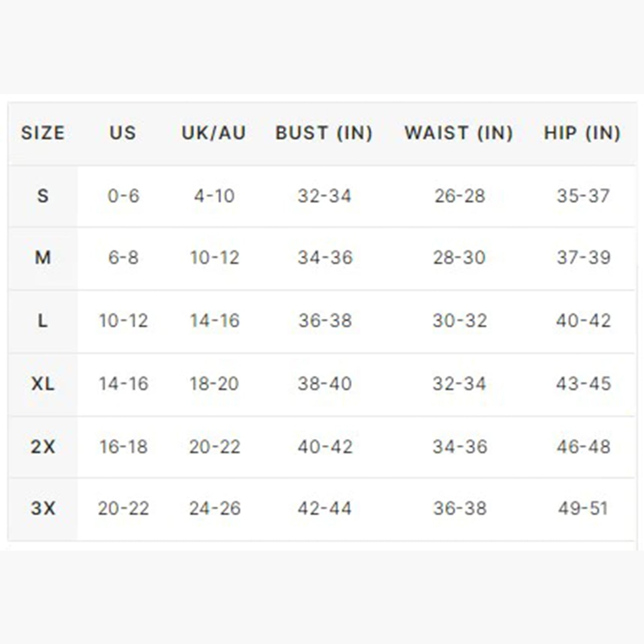Click the HIP (IN) column header
This screenshot has height=644, width=644.
coord(582,133)
